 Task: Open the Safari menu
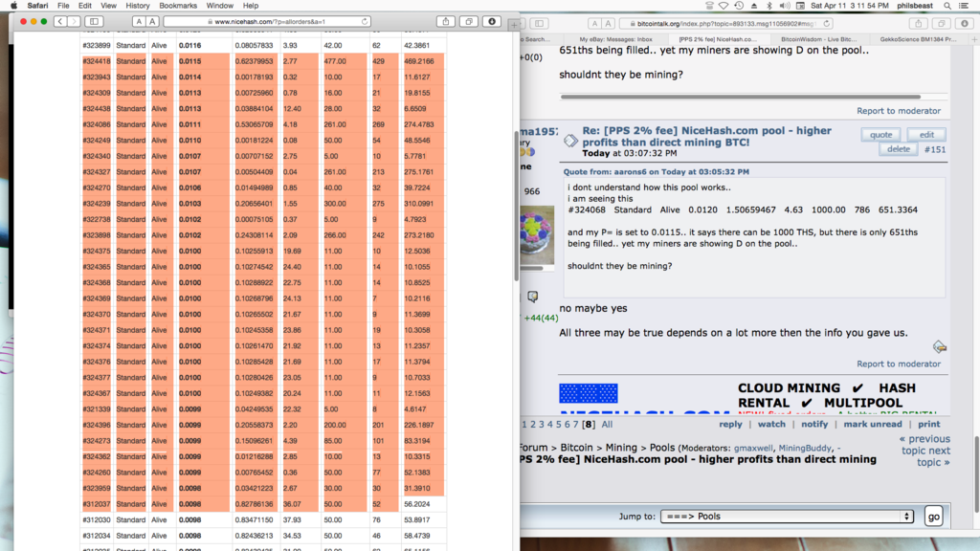37,6
